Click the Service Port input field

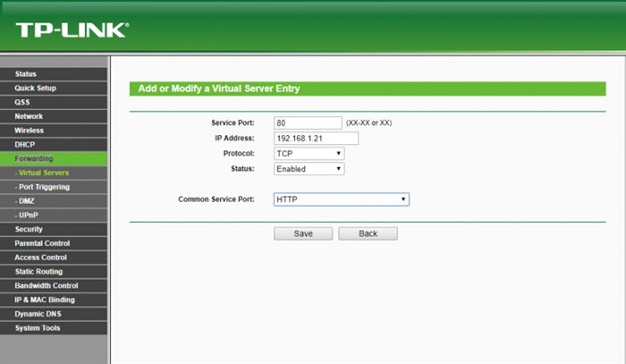308,123
